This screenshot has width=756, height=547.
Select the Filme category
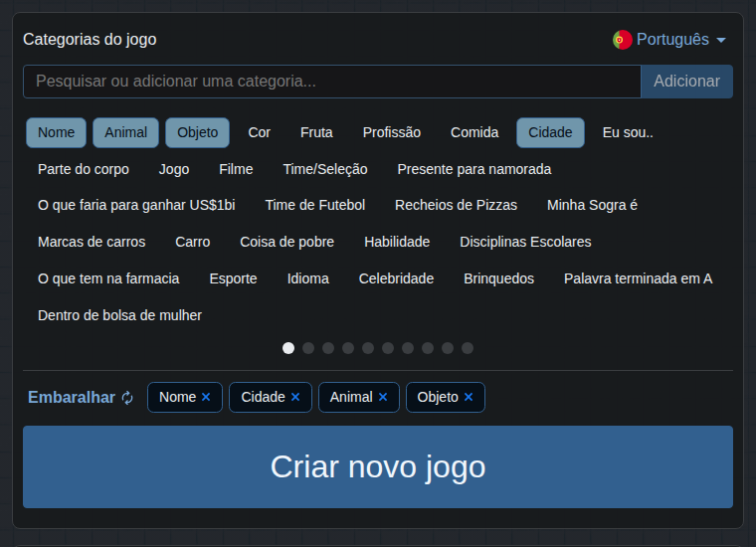point(236,169)
